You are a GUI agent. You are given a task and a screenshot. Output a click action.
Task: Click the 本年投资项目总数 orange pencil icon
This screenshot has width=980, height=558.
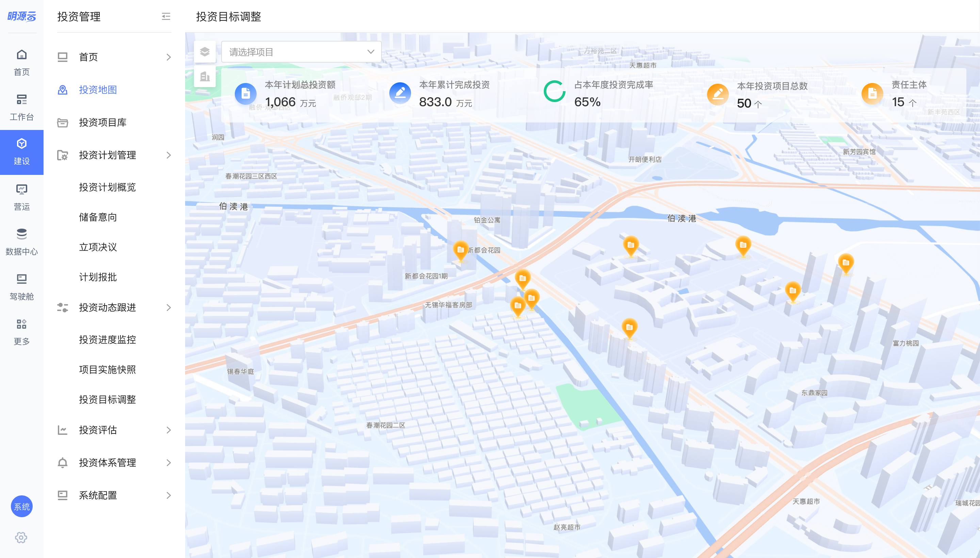coord(717,94)
